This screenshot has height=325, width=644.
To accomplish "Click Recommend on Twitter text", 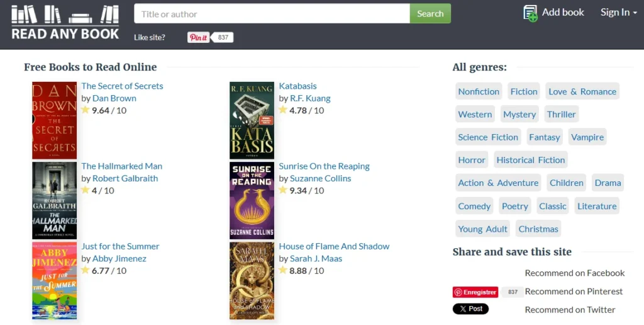I will coord(570,310).
